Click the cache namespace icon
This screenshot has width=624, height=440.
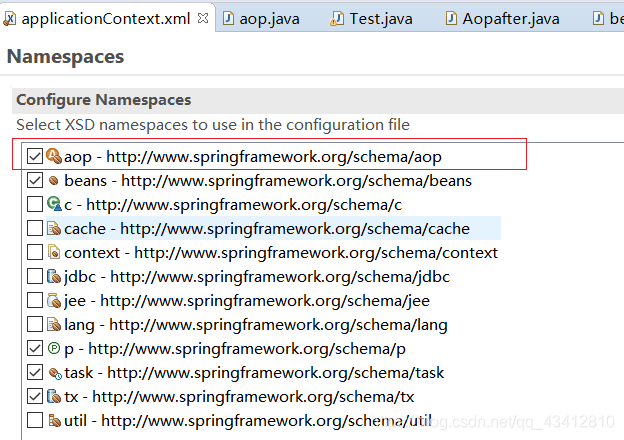pos(54,228)
